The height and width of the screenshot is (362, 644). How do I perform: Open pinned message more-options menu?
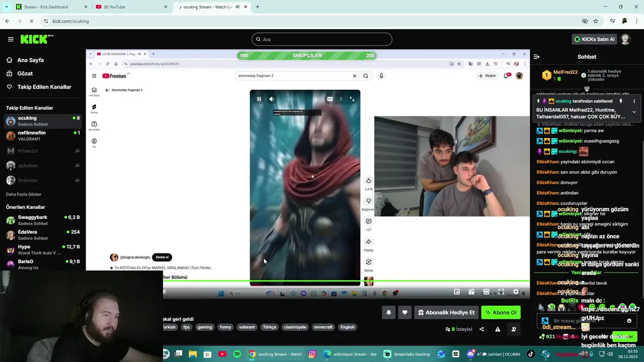[x=634, y=101]
